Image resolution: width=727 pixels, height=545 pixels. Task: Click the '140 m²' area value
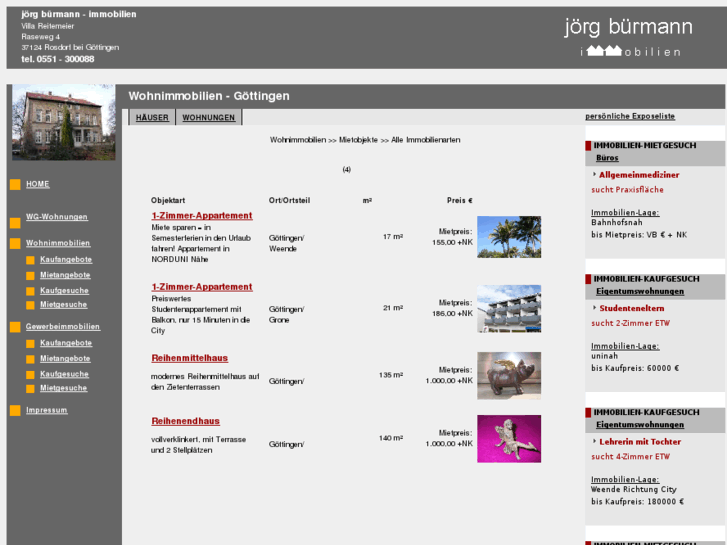tap(391, 438)
